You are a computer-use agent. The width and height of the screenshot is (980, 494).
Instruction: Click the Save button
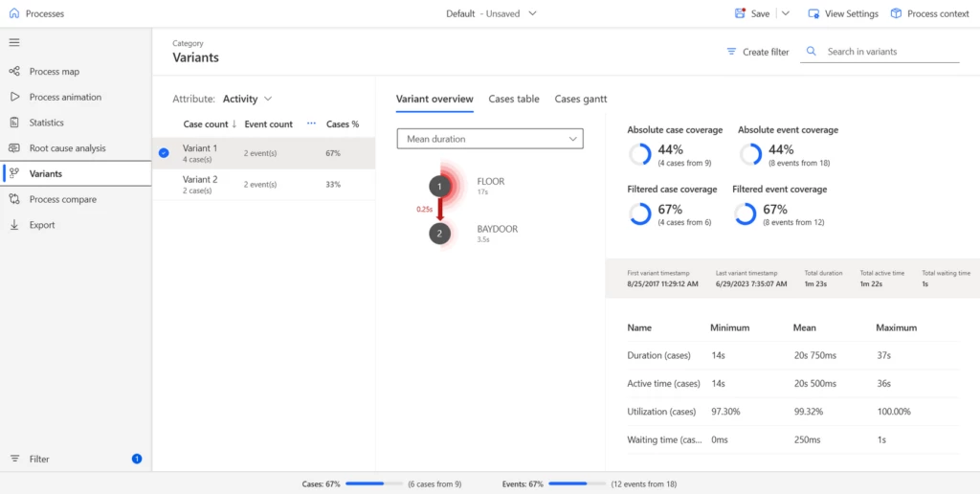(752, 13)
